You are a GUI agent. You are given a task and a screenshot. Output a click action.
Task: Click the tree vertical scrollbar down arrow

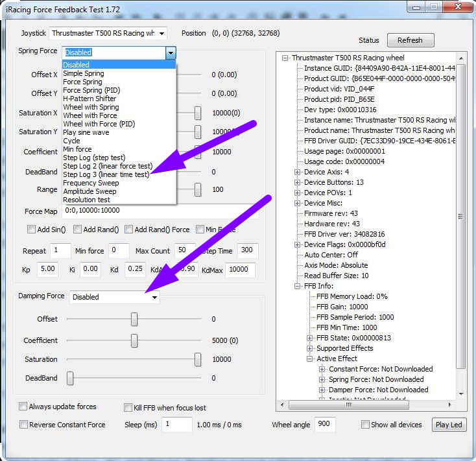click(461, 394)
